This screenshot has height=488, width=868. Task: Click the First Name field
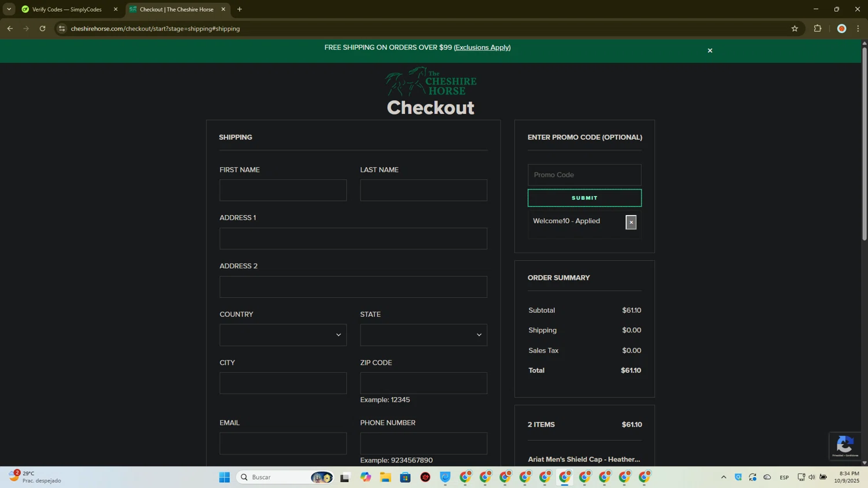point(283,190)
